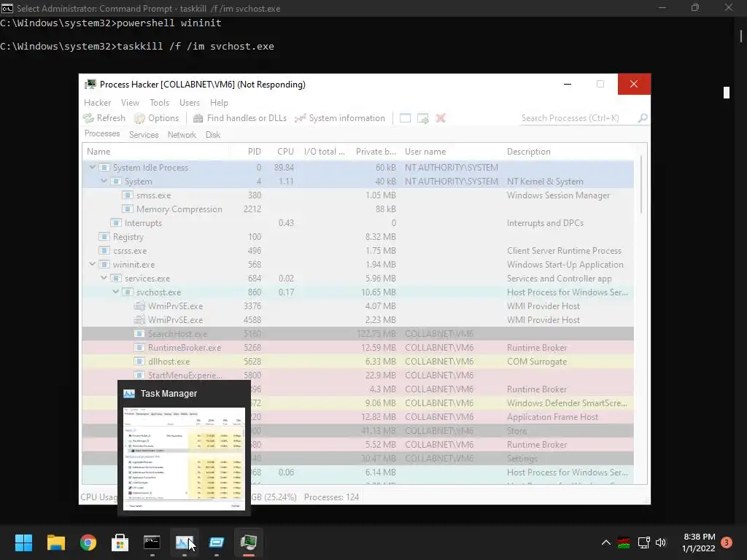Click Process Hacker taskbar icon
Image resolution: width=747 pixels, height=560 pixels.
tap(249, 542)
